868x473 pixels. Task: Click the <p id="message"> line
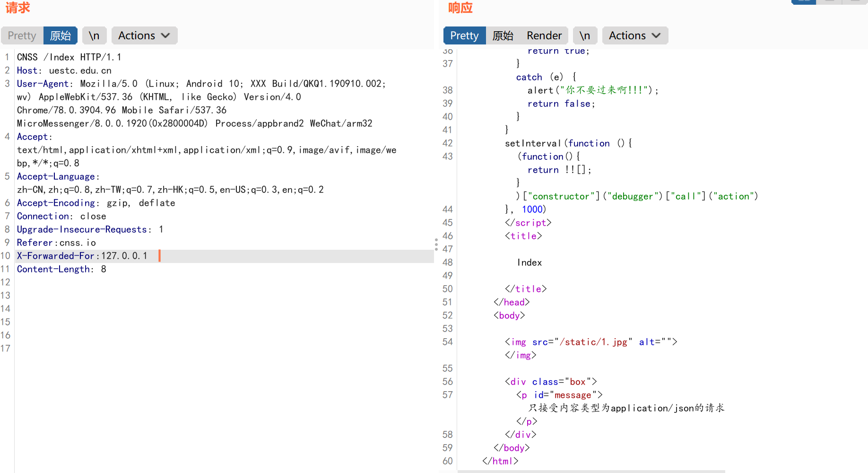559,395
